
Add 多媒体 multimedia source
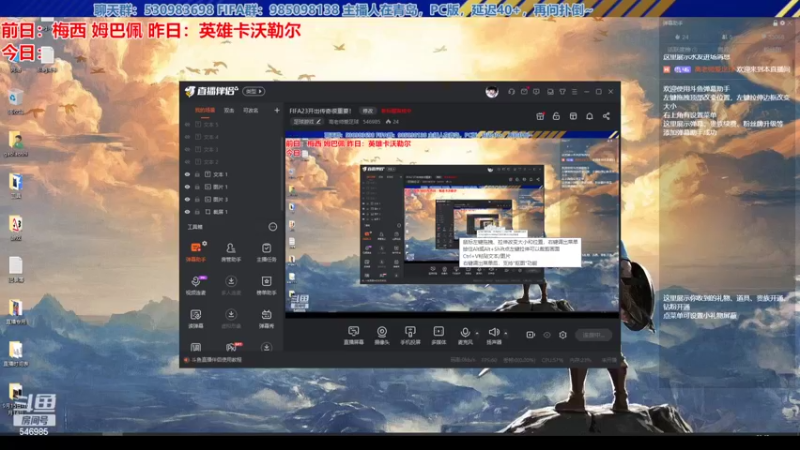[x=438, y=335]
